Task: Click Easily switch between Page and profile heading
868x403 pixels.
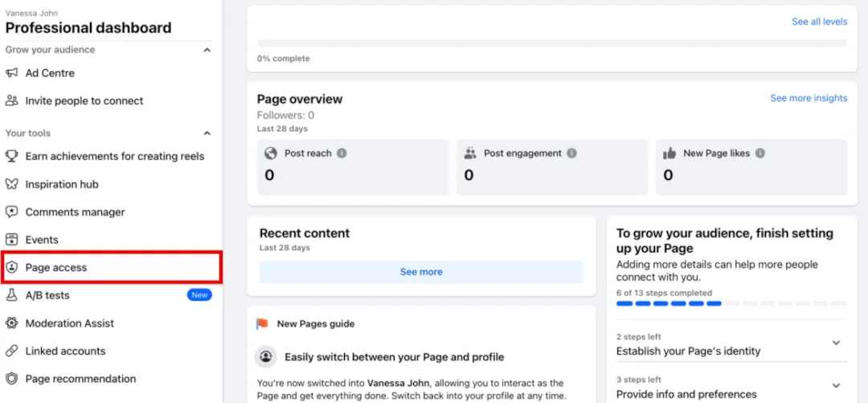Action: point(394,357)
